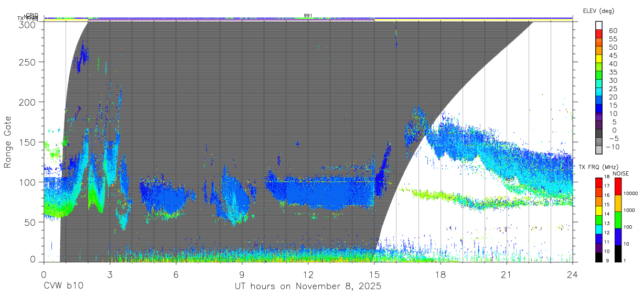Click the 'UT hours on November 8, 2025' axis title
The width and height of the screenshot is (644, 297).
pyautogui.click(x=307, y=287)
